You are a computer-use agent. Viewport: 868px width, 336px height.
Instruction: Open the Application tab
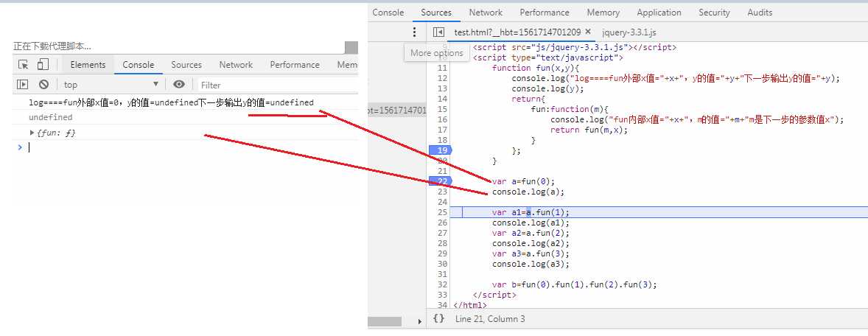tap(659, 13)
